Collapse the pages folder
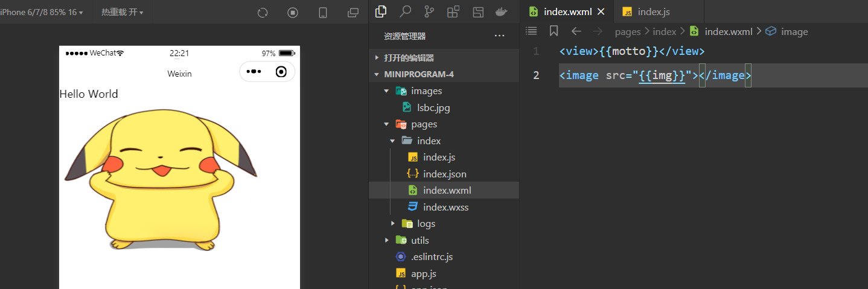The width and height of the screenshot is (868, 289). coord(444,124)
